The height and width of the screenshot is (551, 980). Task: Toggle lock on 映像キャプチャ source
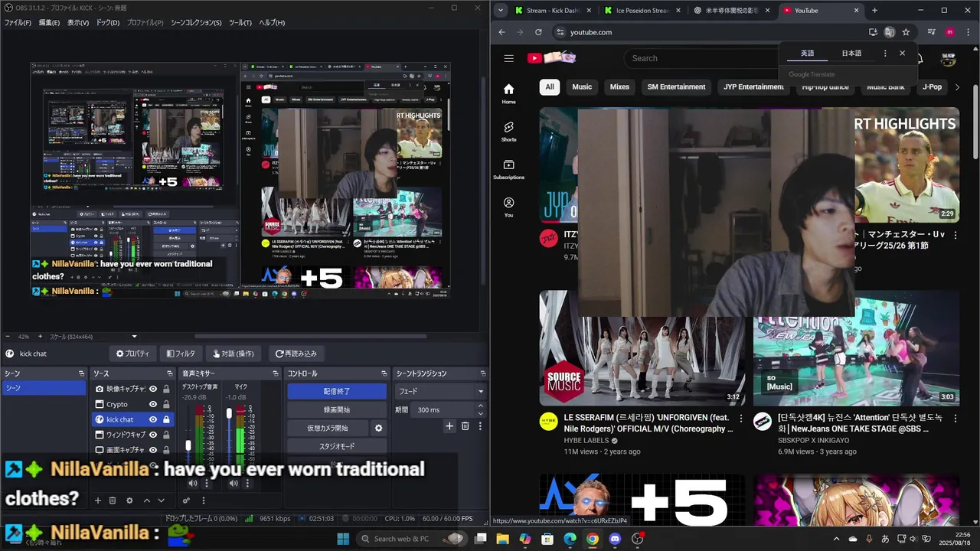point(166,389)
